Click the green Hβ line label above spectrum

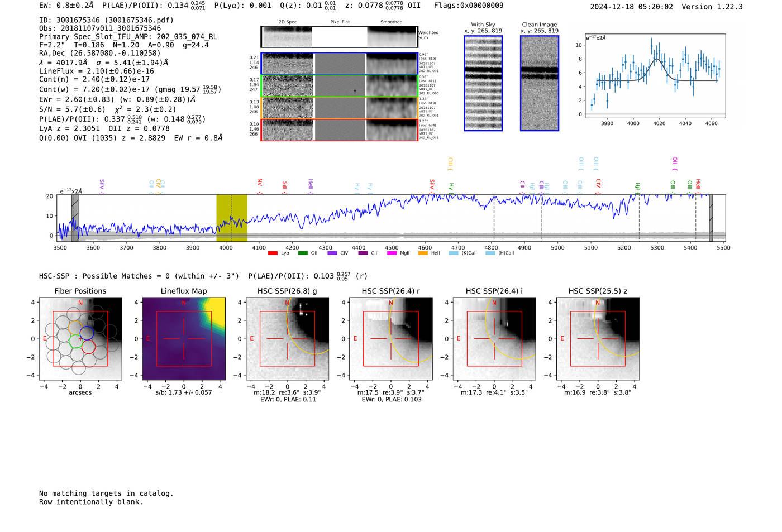point(637,188)
